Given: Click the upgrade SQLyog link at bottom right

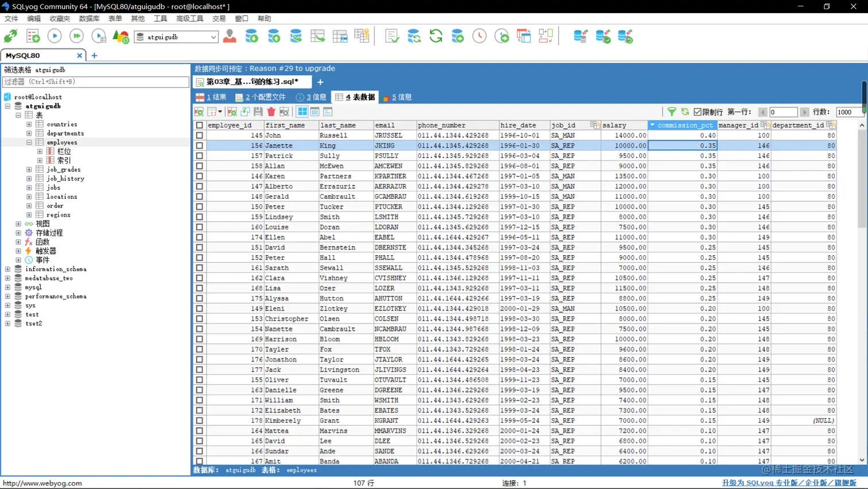Looking at the screenshot, I should [789, 483].
